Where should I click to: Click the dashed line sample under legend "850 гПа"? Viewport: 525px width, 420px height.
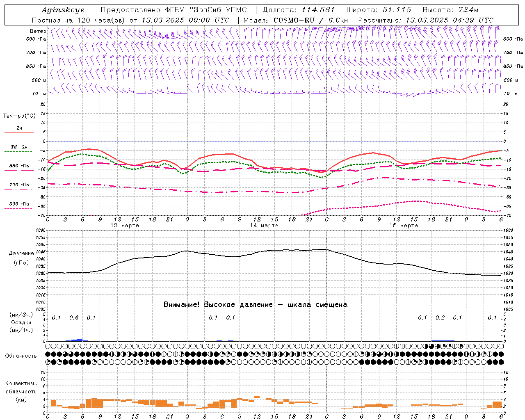pos(18,171)
